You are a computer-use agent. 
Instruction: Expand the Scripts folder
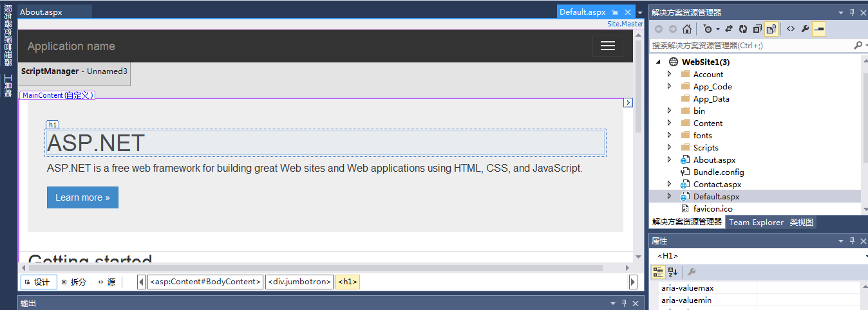(x=669, y=147)
